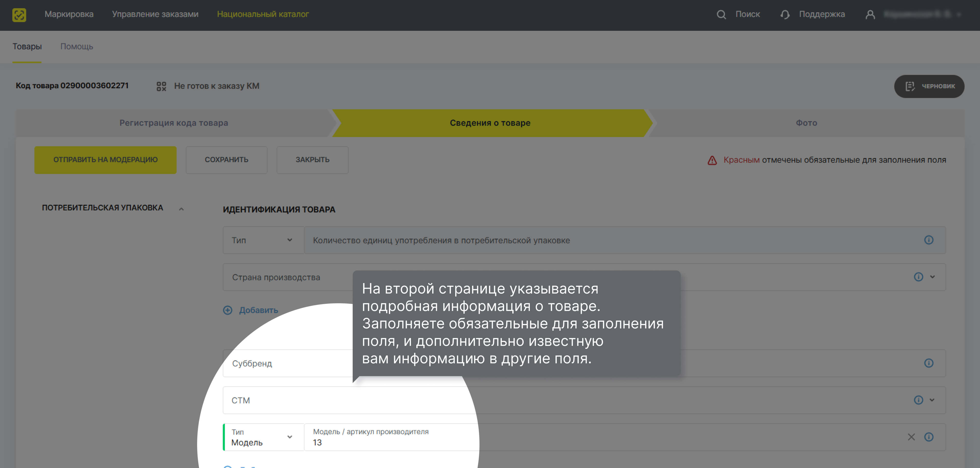The height and width of the screenshot is (468, 980).
Task: Click the info icon next to Тип field
Action: click(929, 240)
